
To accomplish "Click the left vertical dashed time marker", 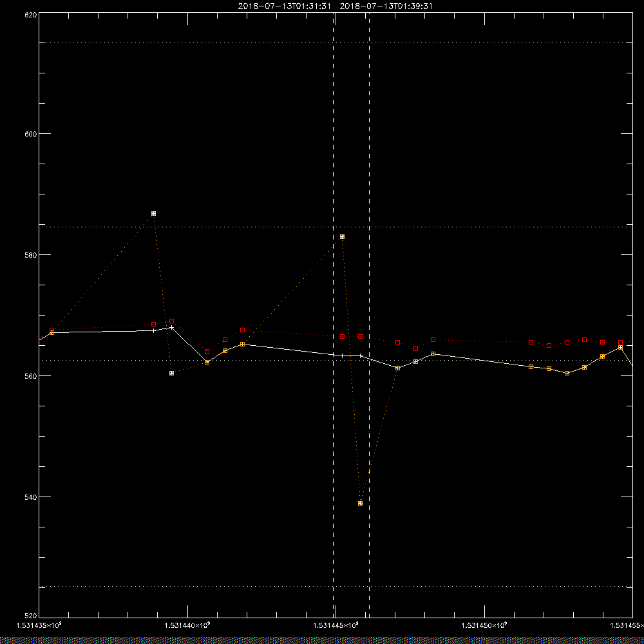I will [333, 315].
